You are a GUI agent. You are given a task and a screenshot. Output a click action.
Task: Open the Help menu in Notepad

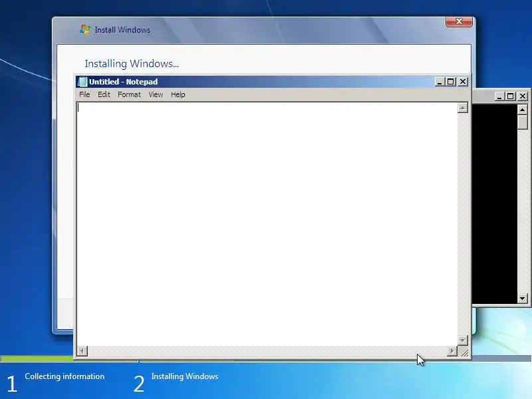coord(178,94)
